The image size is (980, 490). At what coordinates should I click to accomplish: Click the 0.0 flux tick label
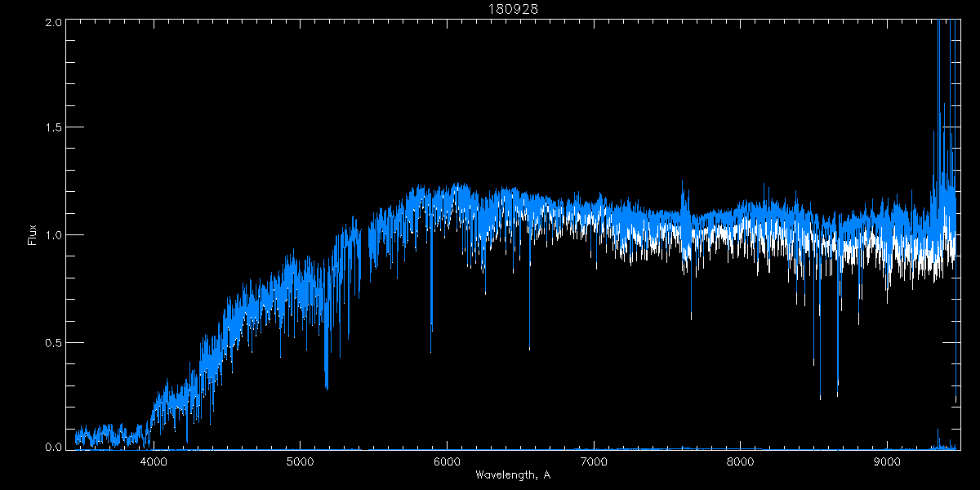coord(51,447)
